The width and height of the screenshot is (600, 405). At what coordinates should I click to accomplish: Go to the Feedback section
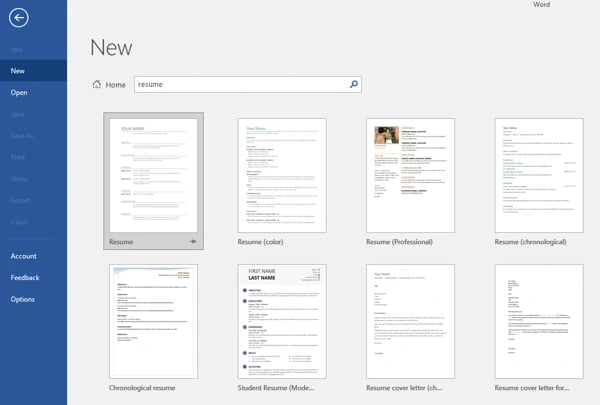tap(26, 277)
